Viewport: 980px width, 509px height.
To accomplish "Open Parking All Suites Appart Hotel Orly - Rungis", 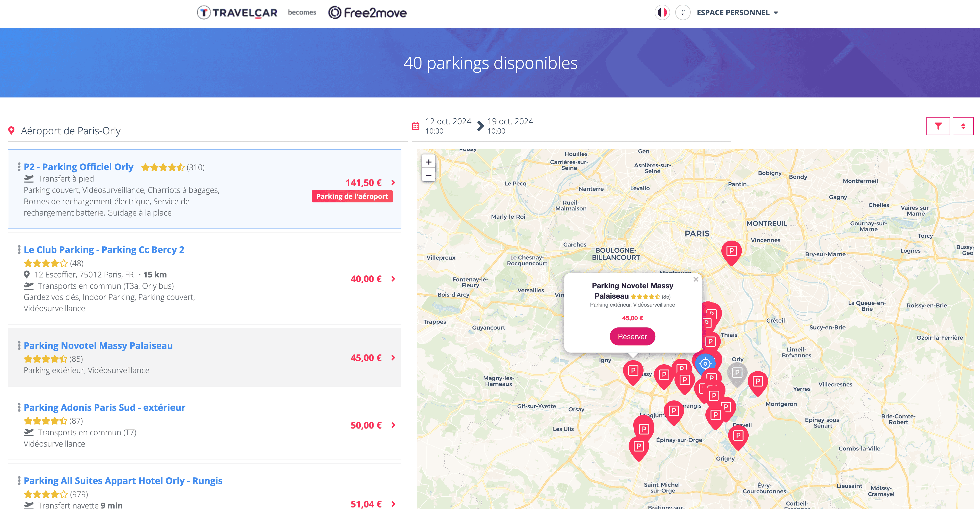I will [123, 481].
